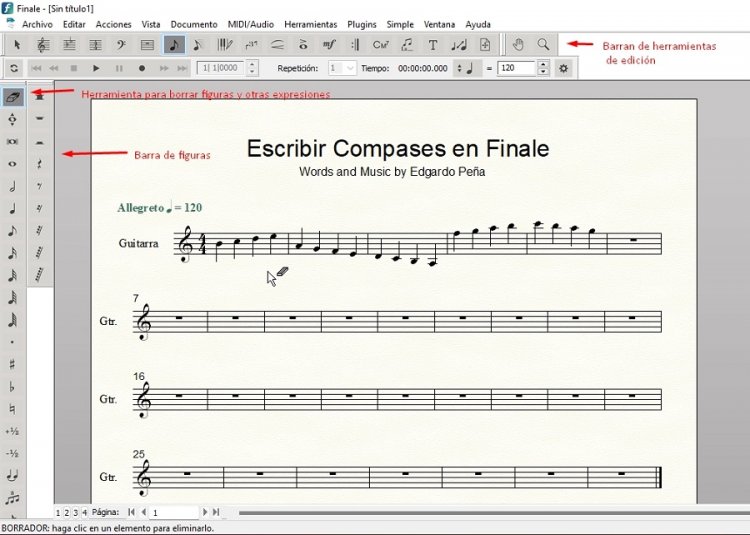750x535 pixels.
Task: Select the Time Signature tool
Action: click(95, 45)
